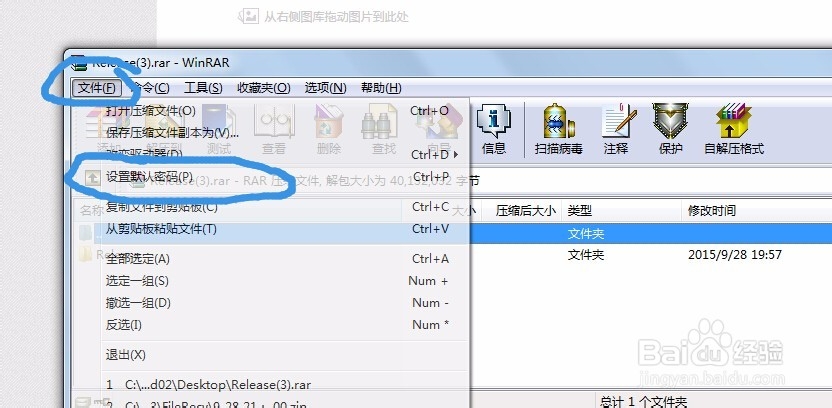832x408 pixels.
Task: Open the 命令(C) menu
Action: (x=150, y=88)
